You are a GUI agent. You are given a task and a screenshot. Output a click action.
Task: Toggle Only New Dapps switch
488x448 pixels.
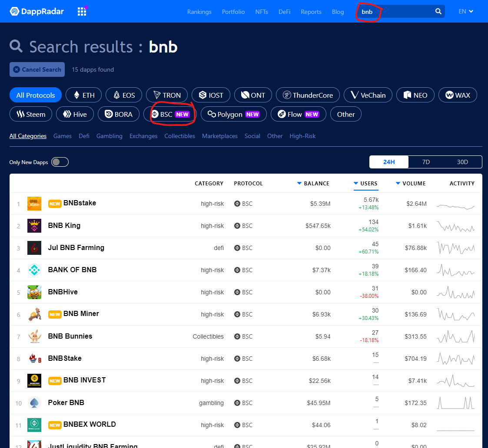pos(60,162)
